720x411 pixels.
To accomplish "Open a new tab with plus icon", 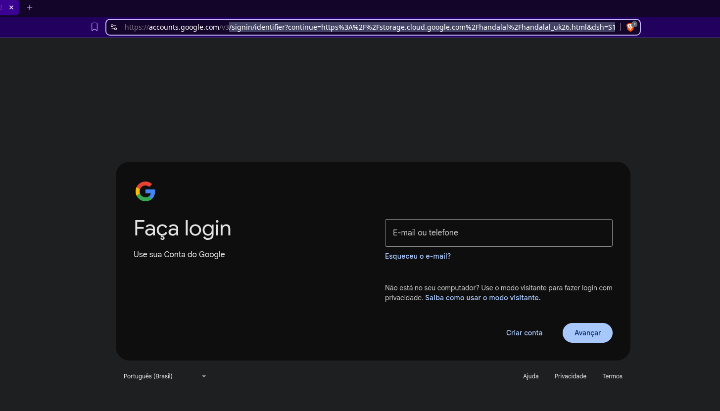I will click(x=29, y=7).
